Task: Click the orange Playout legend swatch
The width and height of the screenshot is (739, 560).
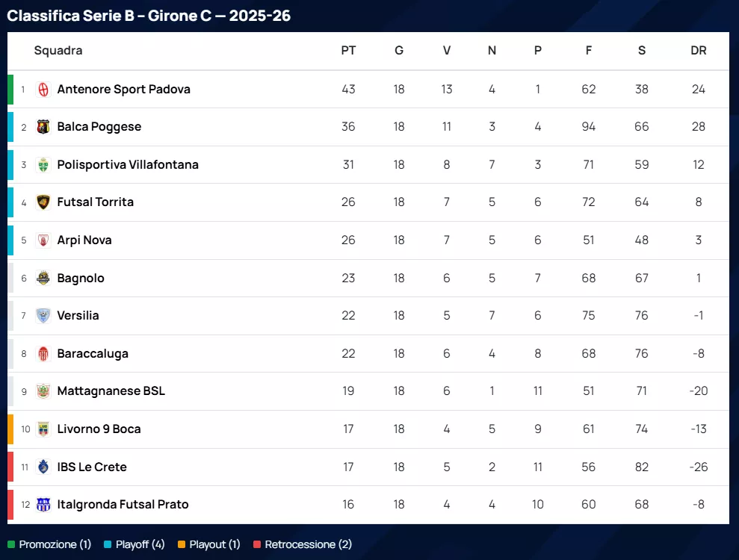Action: tap(182, 545)
